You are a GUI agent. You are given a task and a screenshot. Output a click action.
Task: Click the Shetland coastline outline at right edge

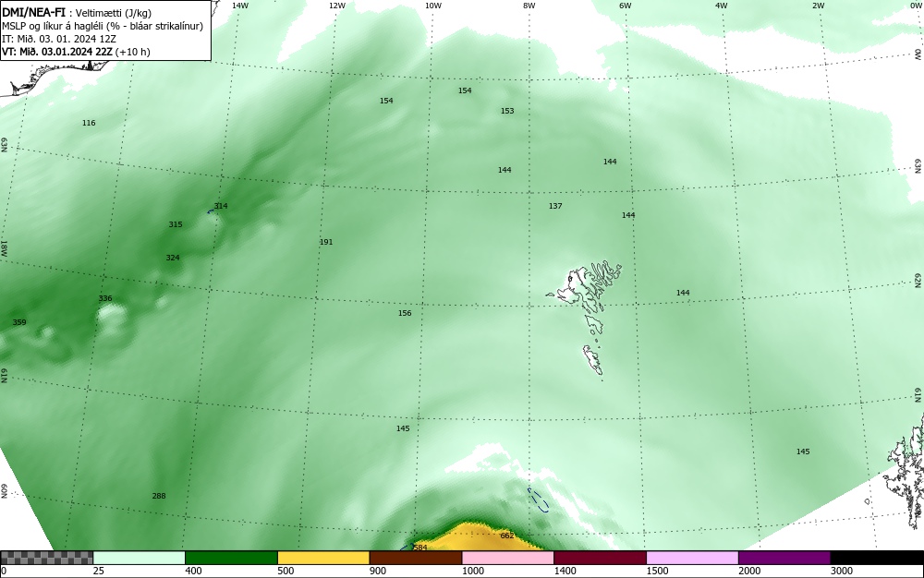(906, 471)
